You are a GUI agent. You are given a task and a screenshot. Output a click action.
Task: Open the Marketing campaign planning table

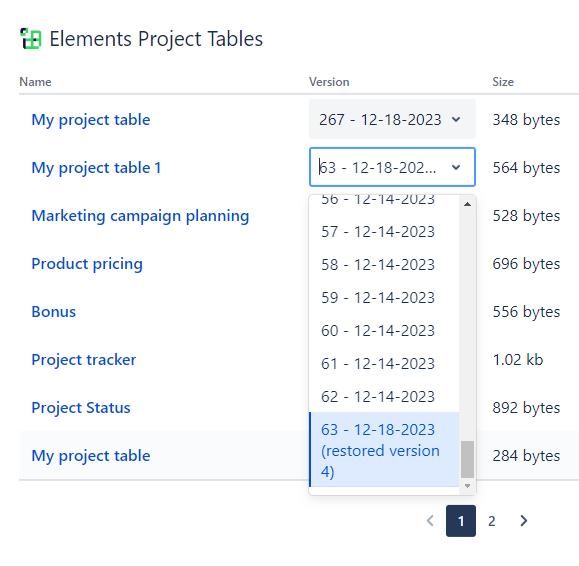[x=140, y=216]
